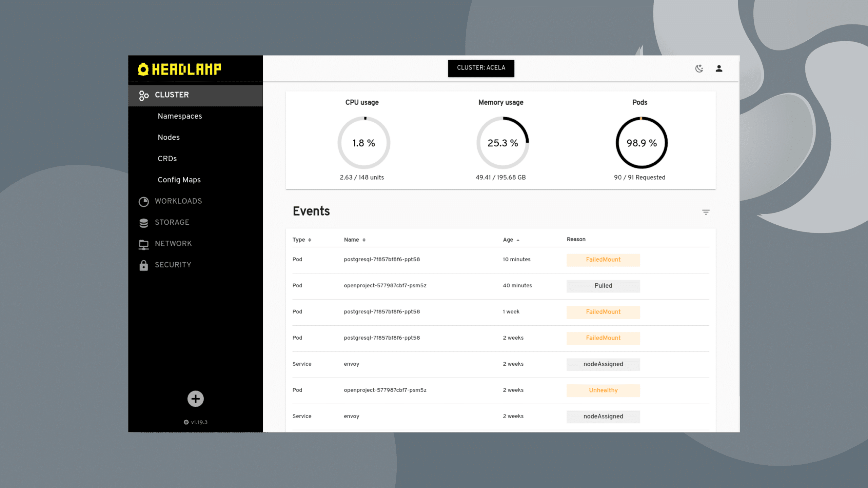Click the '90 / 91 Requested' text

click(x=639, y=178)
